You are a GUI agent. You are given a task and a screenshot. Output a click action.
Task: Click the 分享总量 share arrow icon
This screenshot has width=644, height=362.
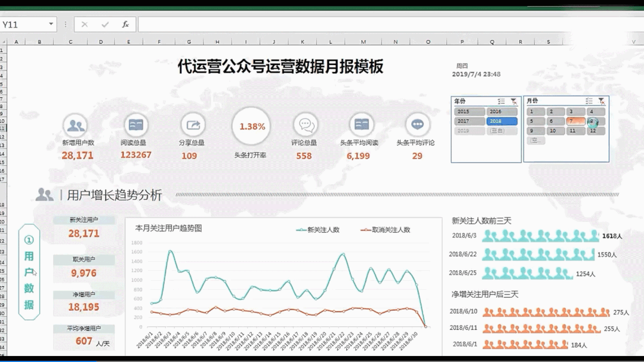tap(192, 126)
